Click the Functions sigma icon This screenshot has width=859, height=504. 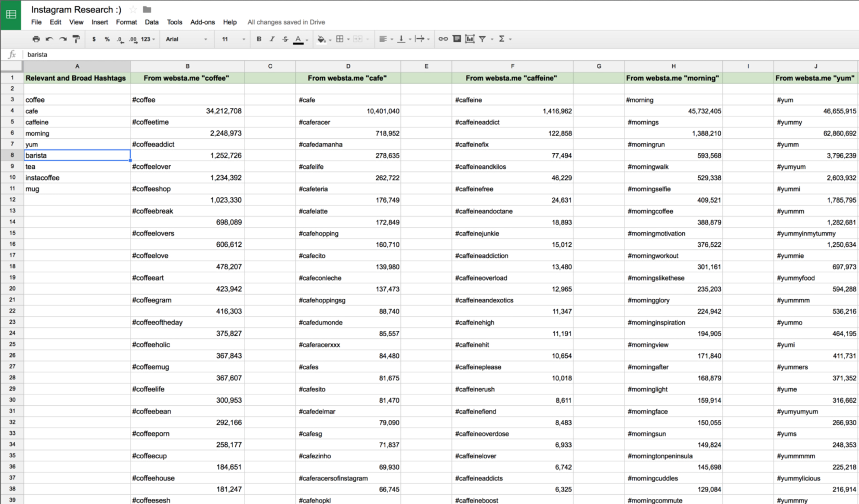(502, 39)
